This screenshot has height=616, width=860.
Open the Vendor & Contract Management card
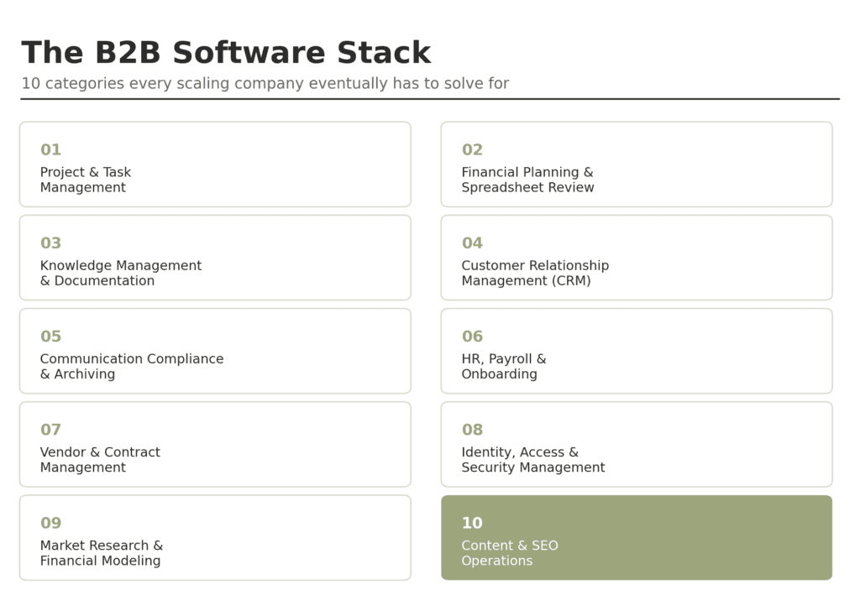pyautogui.click(x=215, y=445)
